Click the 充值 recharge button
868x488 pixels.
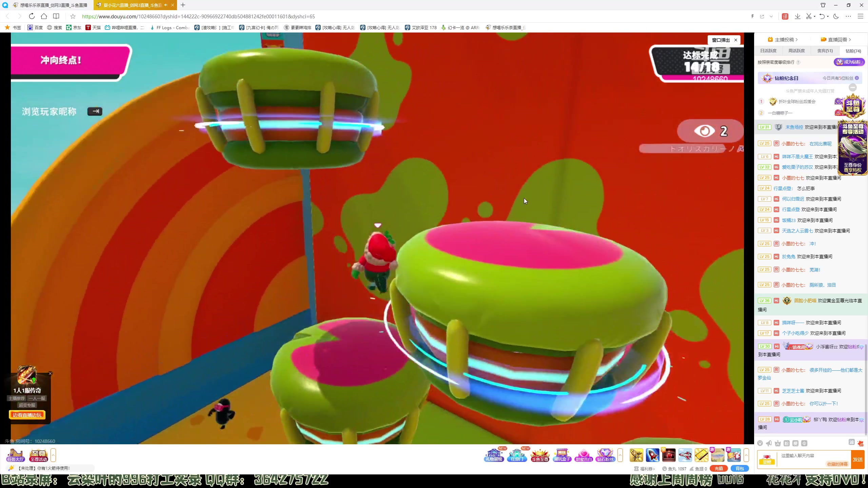[x=719, y=469]
